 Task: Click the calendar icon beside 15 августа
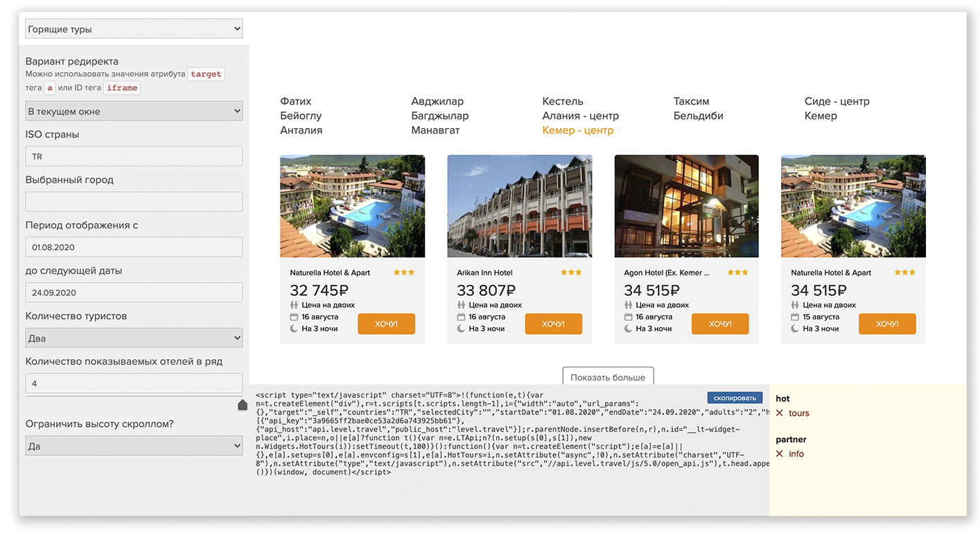[x=795, y=317]
